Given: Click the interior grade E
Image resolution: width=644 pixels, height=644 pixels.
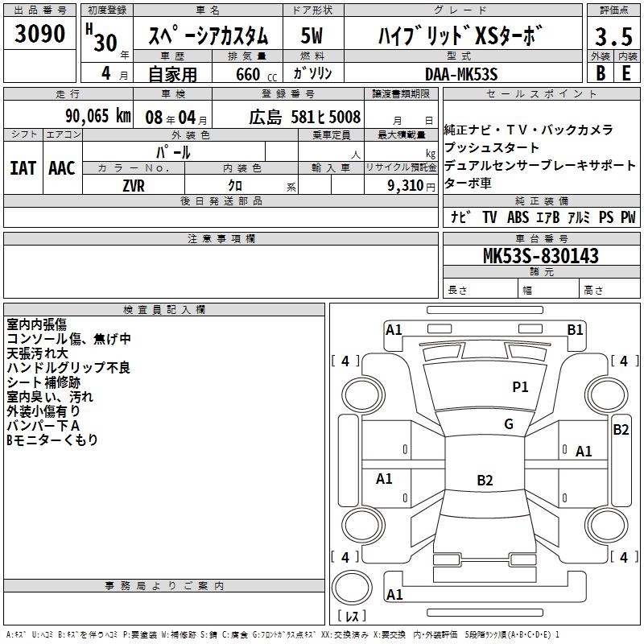Looking at the screenshot, I should (627, 73).
